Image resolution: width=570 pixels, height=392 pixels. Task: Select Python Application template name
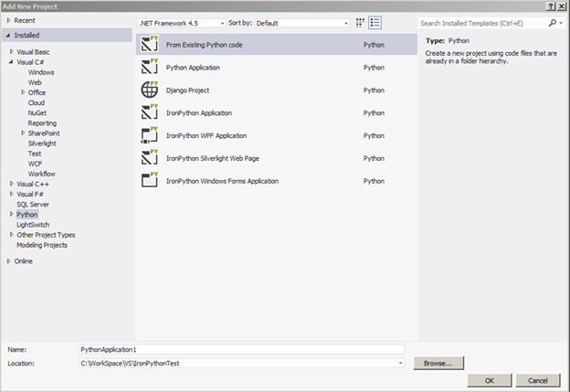pos(193,68)
